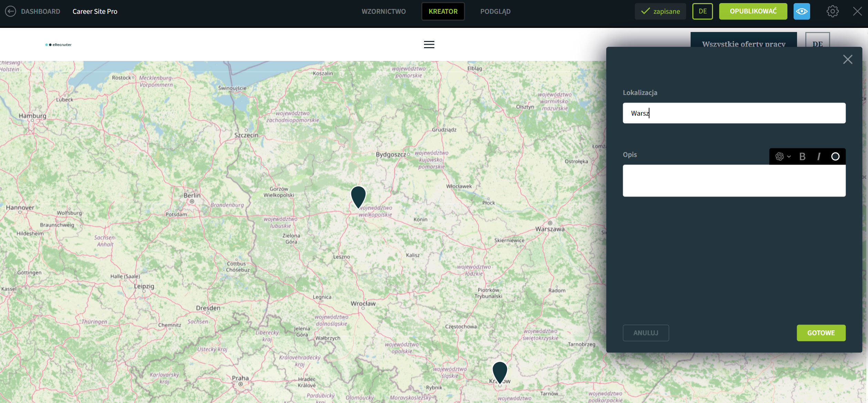Click the eRecruiter logo
This screenshot has height=403, width=868.
(x=59, y=45)
